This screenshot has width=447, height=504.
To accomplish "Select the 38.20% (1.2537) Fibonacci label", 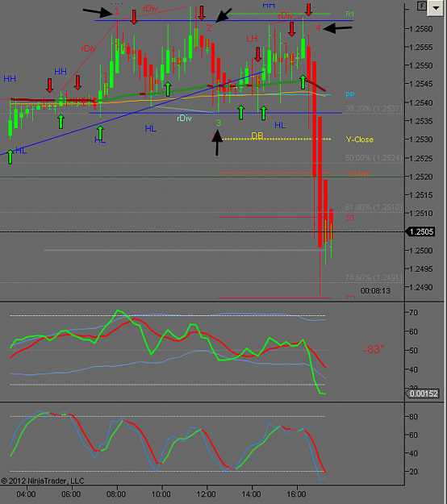I will [x=374, y=109].
